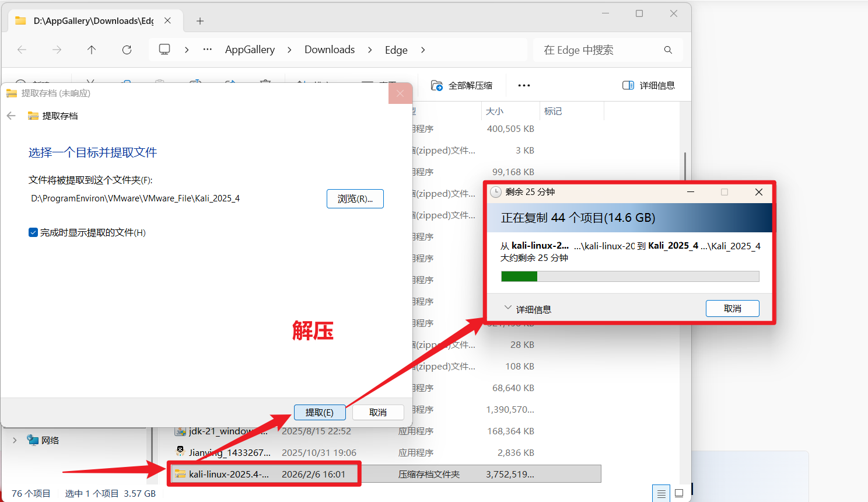Viewport: 868px width, 502px height.
Task: Close the D:\AppGallery\Downloads tab
Action: (x=167, y=20)
